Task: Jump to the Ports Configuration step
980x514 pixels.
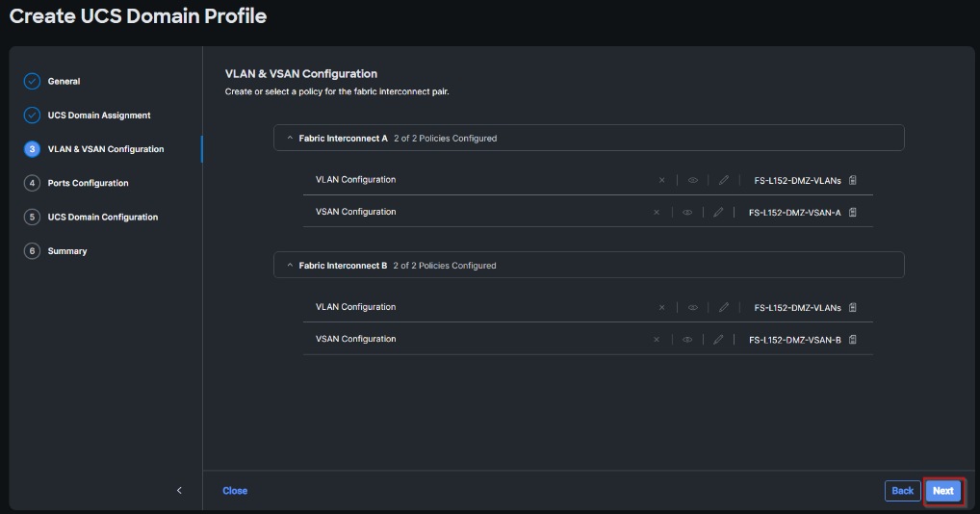Action: pos(88,183)
